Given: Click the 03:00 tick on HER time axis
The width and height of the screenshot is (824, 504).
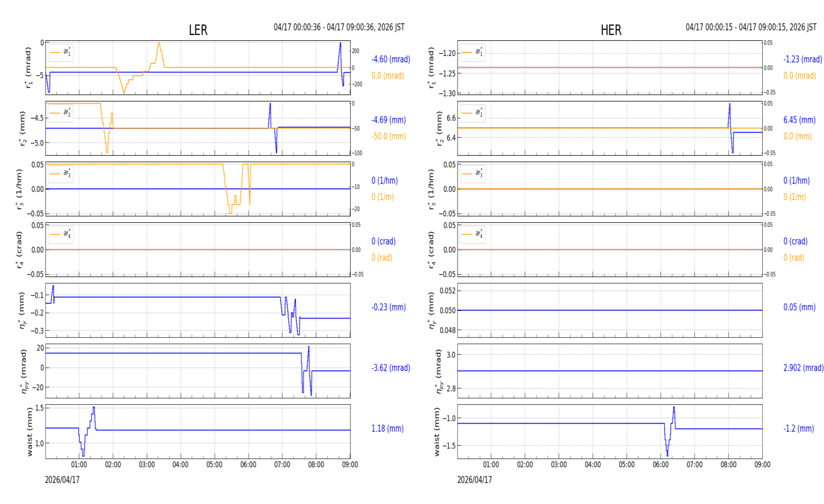Looking at the screenshot, I should pyautogui.click(x=559, y=465).
